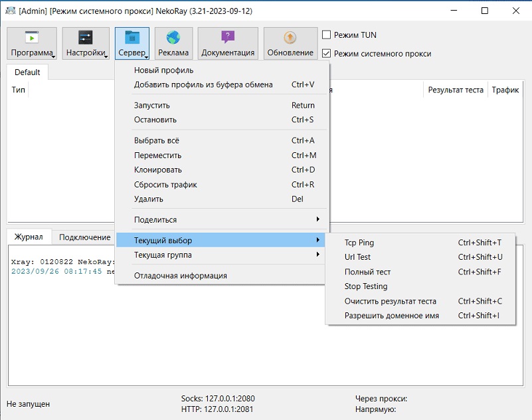Toggle Режим системного прокси checkbox
532x420 pixels.
(x=326, y=53)
